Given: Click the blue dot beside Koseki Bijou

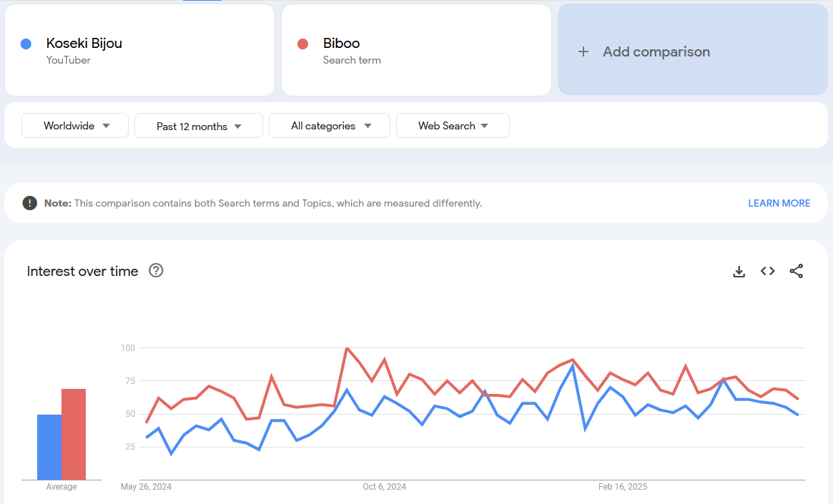Looking at the screenshot, I should tap(26, 44).
